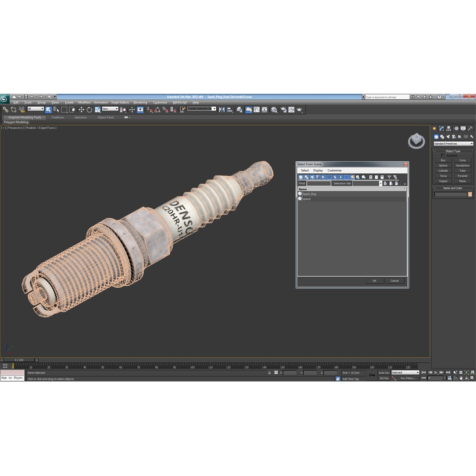Open the Select by Name tool
The height and width of the screenshot is (476, 476).
56,110
